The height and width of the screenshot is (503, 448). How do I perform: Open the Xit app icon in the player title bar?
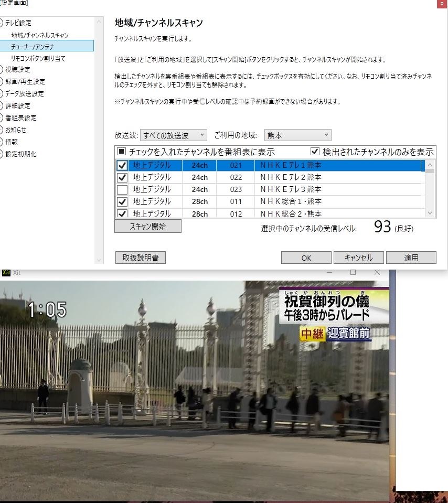(6, 273)
